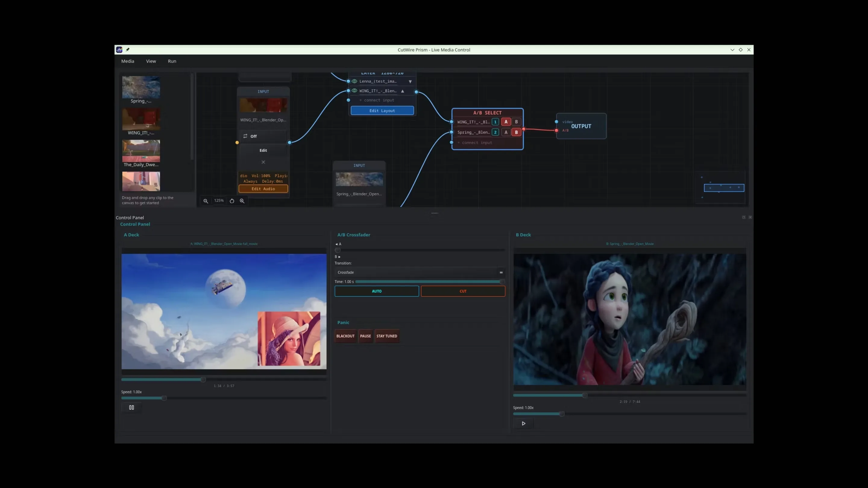Toggle visibility of WING_IT layer

pyautogui.click(x=354, y=91)
